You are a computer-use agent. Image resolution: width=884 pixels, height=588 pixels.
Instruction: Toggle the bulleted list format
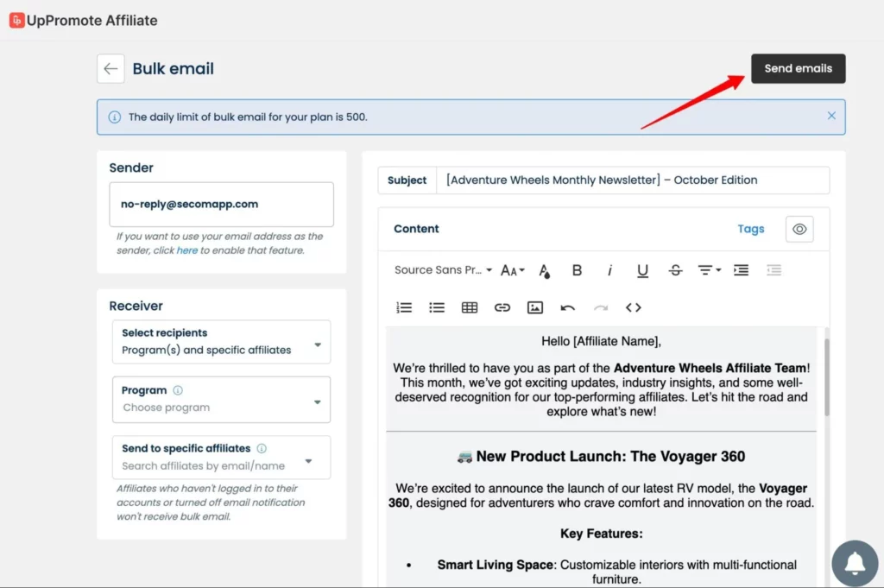(x=437, y=307)
